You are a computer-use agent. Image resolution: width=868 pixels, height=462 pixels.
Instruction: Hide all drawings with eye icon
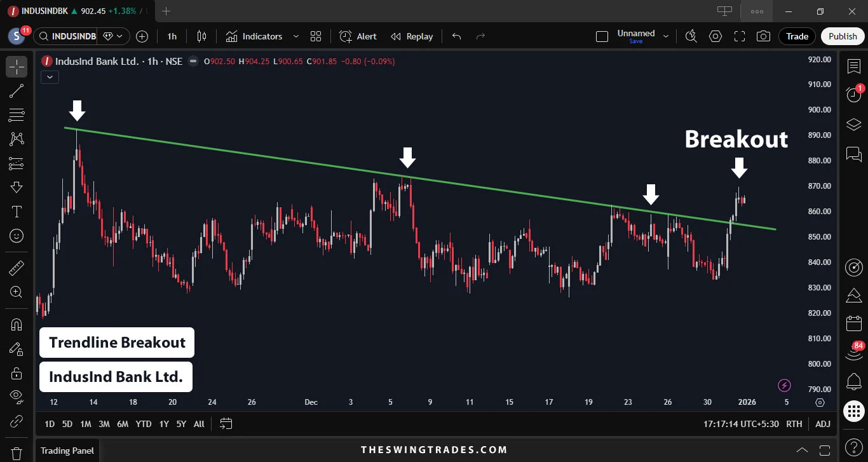(x=17, y=397)
